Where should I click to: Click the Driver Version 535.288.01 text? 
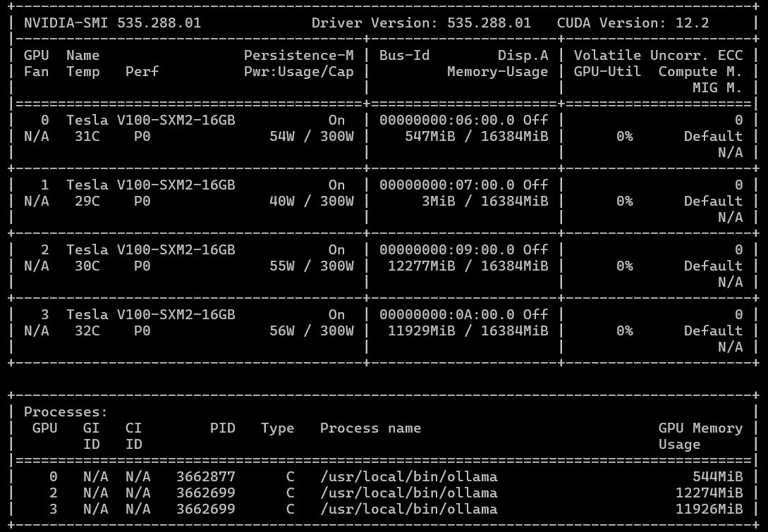tap(421, 23)
